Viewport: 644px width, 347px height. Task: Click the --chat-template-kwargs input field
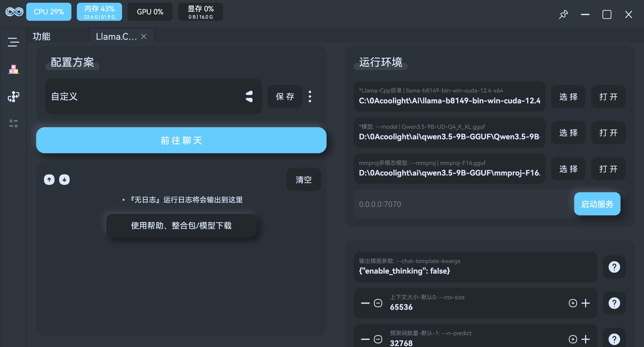(475, 267)
